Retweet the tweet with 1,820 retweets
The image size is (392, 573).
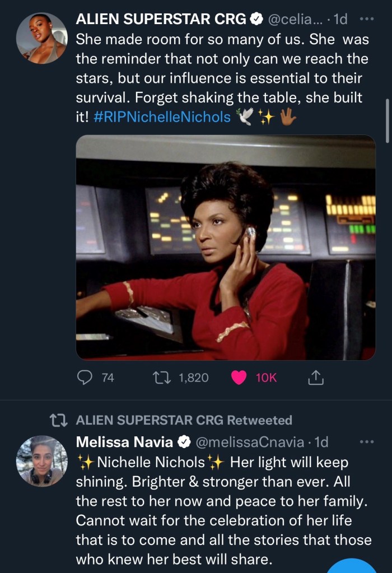point(162,378)
